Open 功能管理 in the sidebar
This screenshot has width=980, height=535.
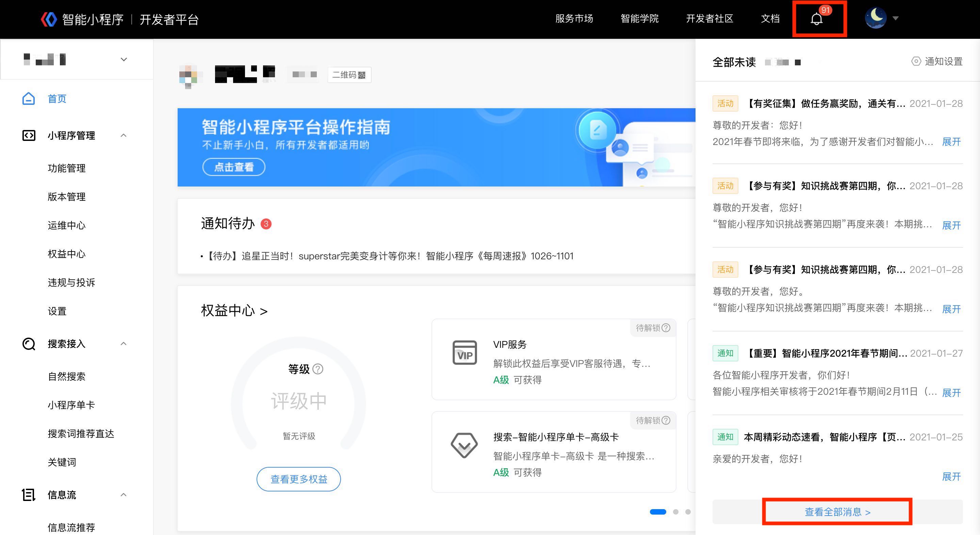click(67, 168)
